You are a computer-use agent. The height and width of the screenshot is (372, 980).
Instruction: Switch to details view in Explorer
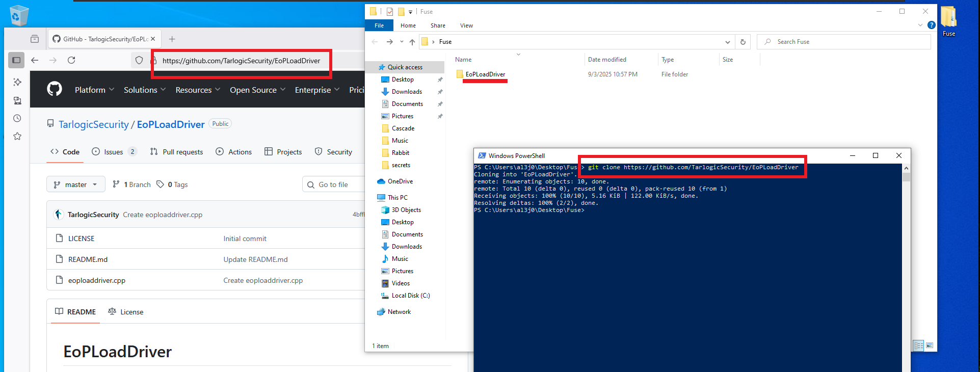point(918,346)
